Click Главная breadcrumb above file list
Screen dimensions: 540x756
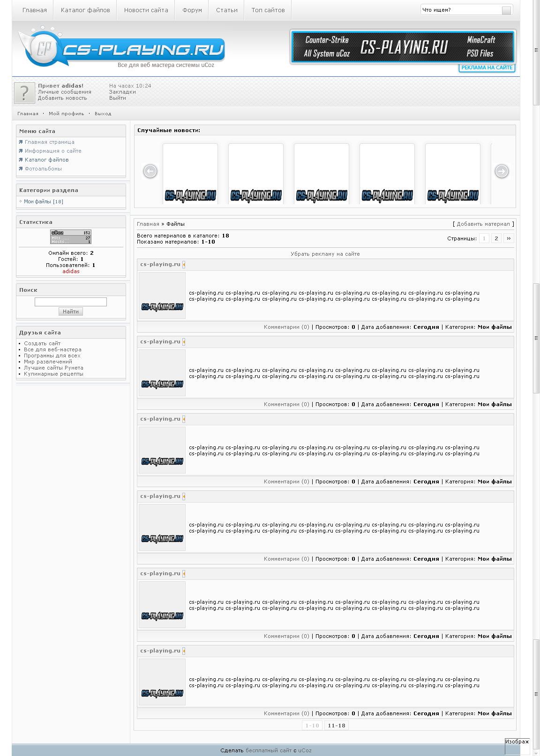(x=148, y=224)
